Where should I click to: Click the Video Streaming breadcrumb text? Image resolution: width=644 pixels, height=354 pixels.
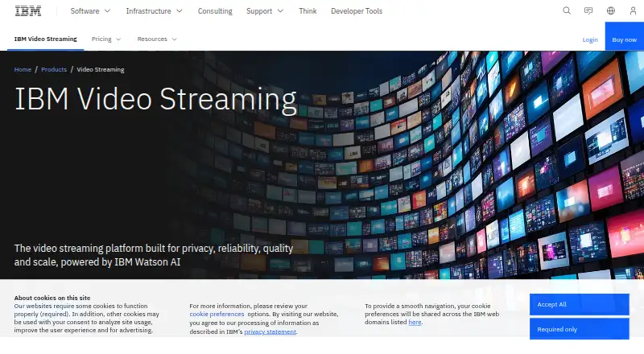(x=100, y=69)
